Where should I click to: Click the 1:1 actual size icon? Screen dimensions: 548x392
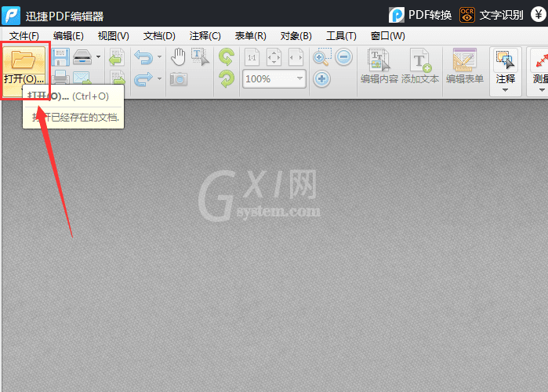coord(252,57)
